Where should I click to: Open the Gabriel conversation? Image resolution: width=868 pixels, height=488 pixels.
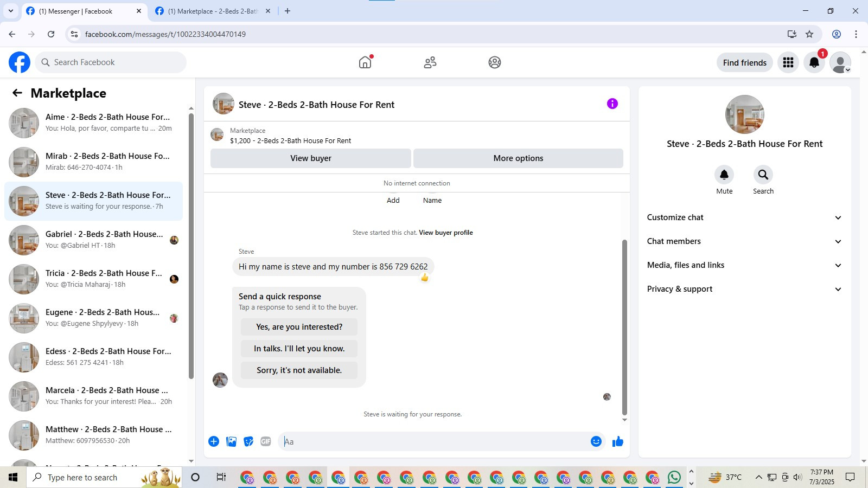click(93, 240)
